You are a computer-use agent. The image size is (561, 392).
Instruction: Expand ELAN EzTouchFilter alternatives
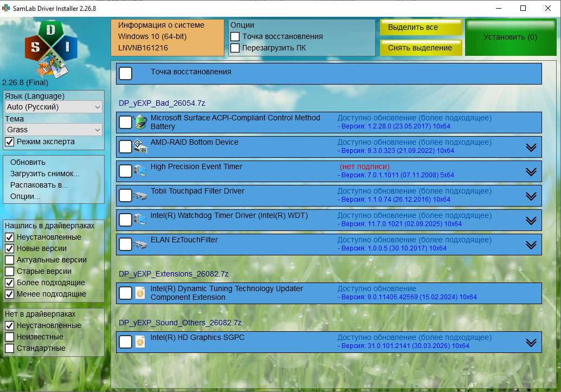pyautogui.click(x=531, y=245)
